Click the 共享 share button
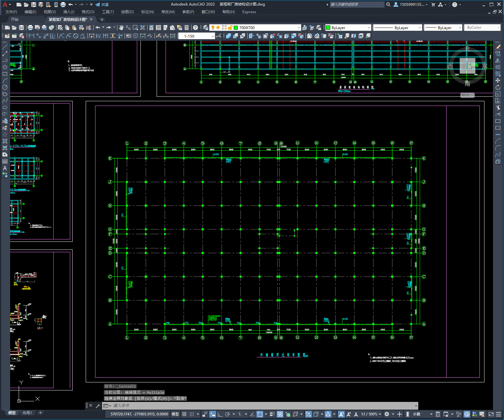 [102, 5]
